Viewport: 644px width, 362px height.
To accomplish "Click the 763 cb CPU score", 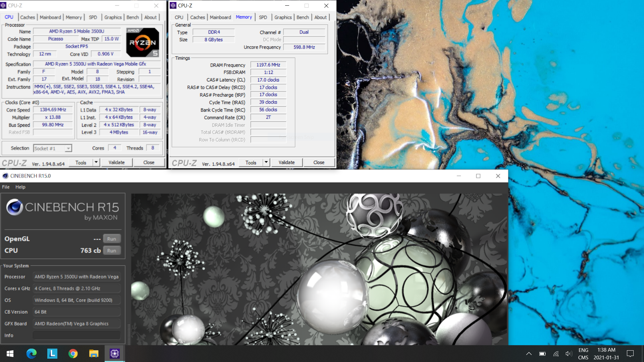I will 91,250.
